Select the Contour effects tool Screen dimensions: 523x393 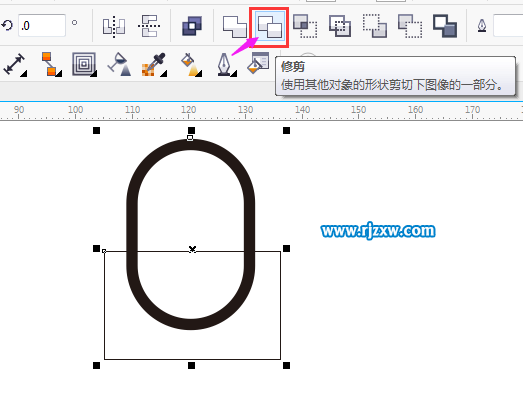[84, 64]
